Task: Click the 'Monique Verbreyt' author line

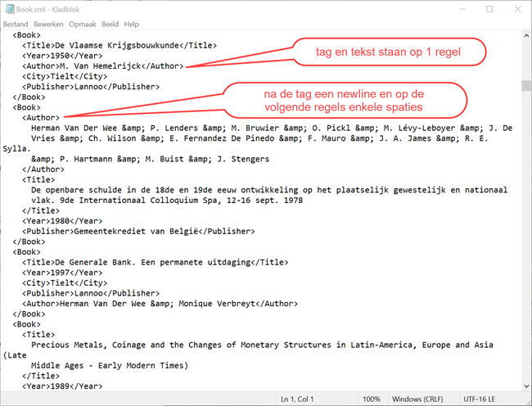Action: 160,304
